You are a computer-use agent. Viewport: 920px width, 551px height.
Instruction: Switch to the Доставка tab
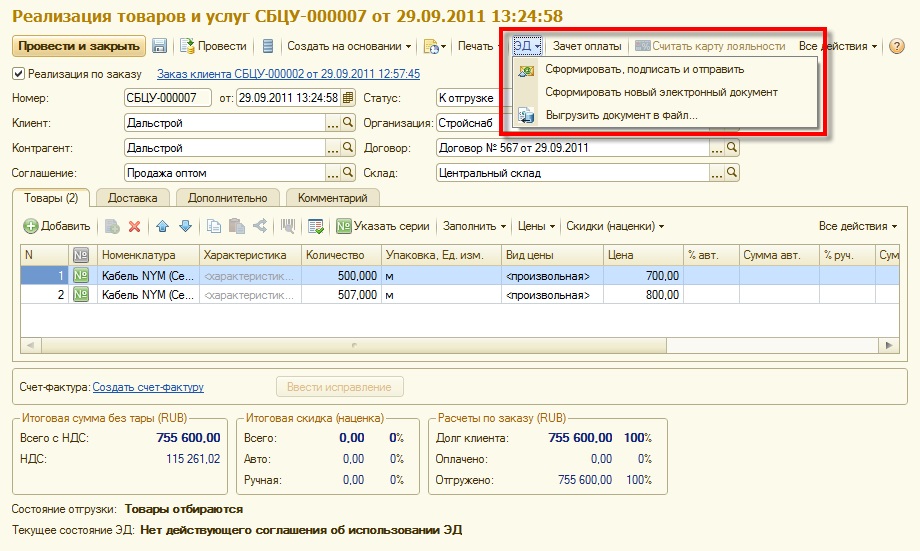click(133, 198)
